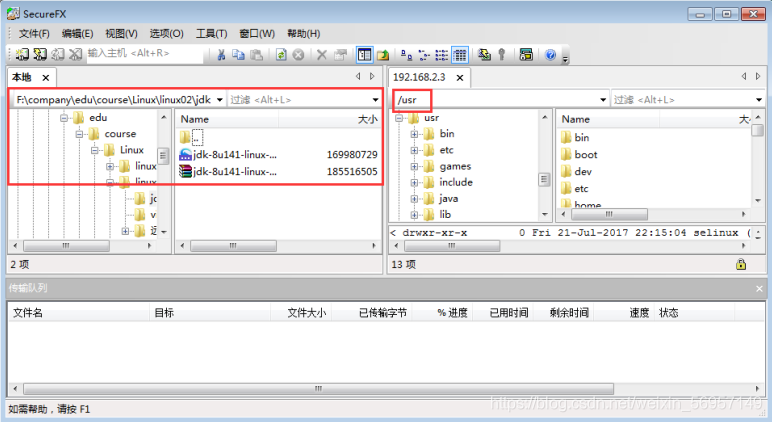Viewport: 772px width, 422px height.
Task: Switch to Large Icons view
Action: pos(407,55)
